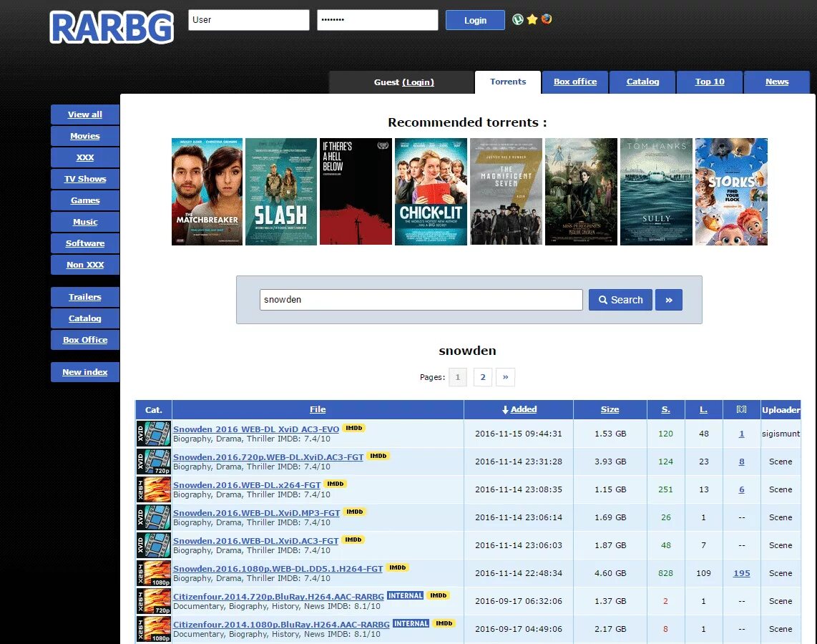Click IMDB badge on Citizenfour 1080p row
Viewport: 817px width, 644px height.
(444, 623)
